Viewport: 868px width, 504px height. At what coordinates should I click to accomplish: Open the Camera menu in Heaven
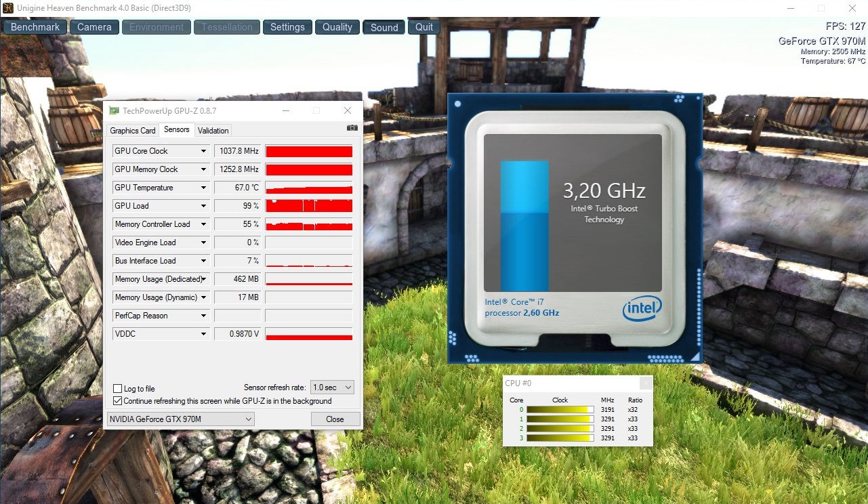click(94, 27)
